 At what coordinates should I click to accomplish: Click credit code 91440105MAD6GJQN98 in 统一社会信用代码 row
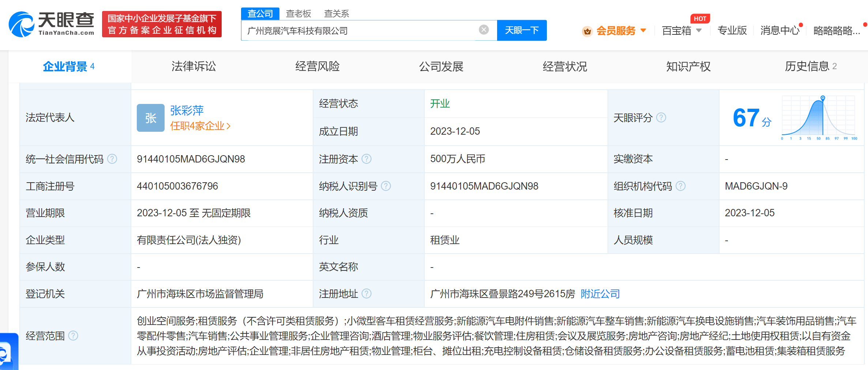tap(191, 159)
